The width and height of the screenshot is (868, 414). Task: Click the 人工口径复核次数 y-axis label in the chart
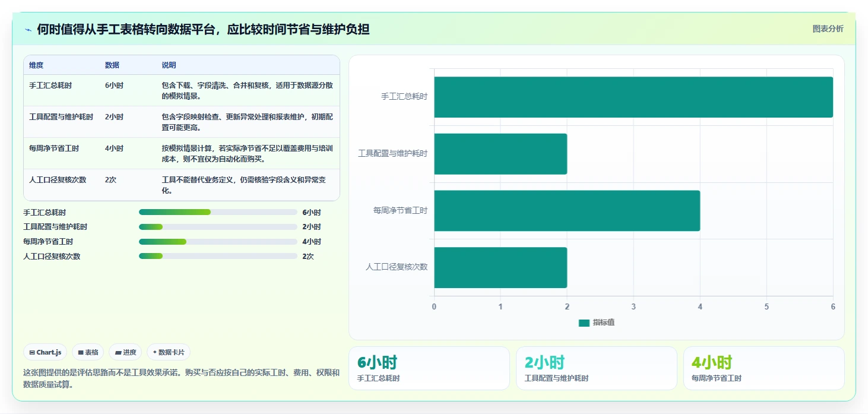397,267
